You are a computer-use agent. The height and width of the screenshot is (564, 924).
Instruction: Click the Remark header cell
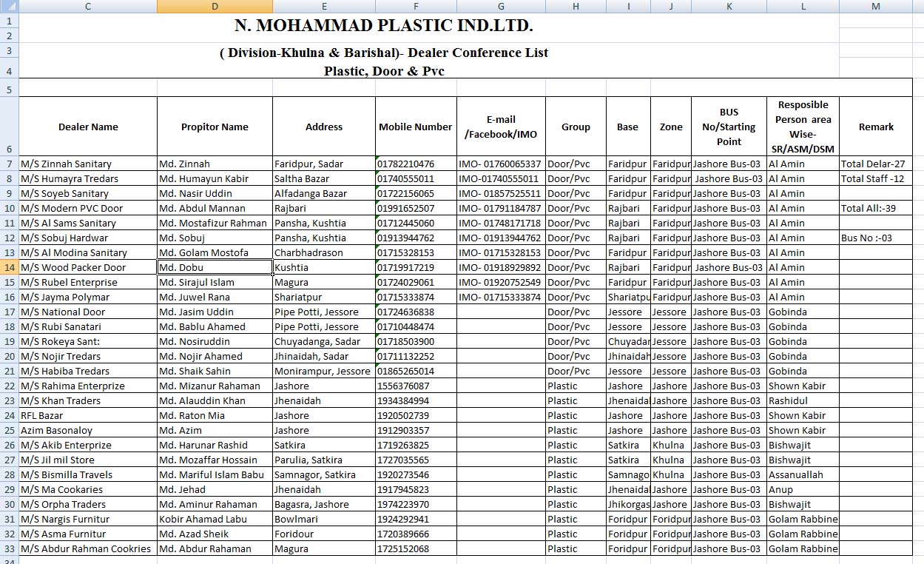click(876, 127)
